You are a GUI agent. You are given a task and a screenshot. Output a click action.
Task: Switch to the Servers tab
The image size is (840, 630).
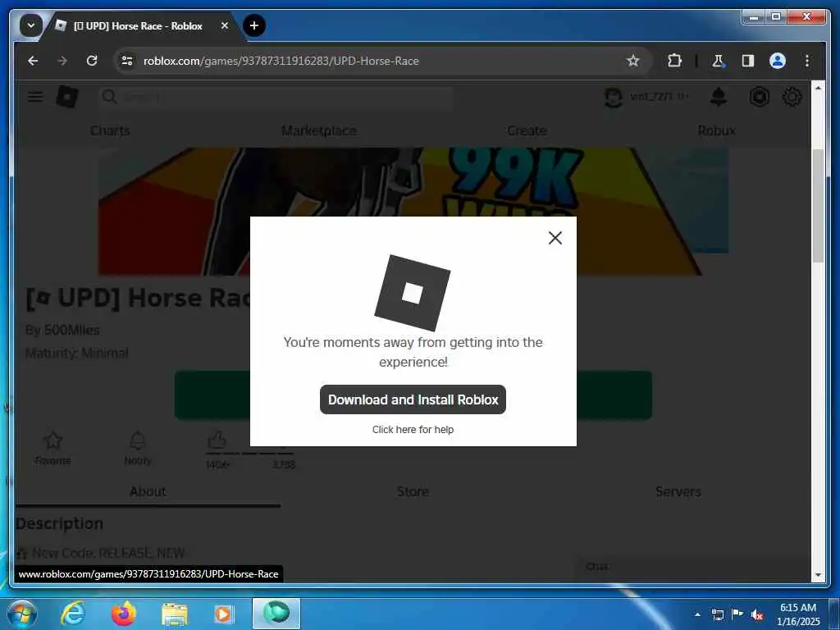pyautogui.click(x=678, y=492)
